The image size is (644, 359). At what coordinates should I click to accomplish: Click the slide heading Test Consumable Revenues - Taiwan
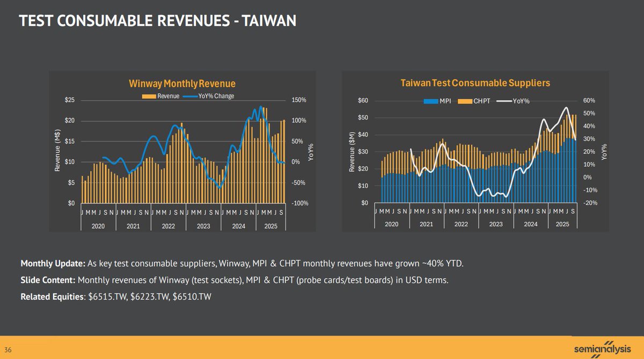click(x=158, y=20)
